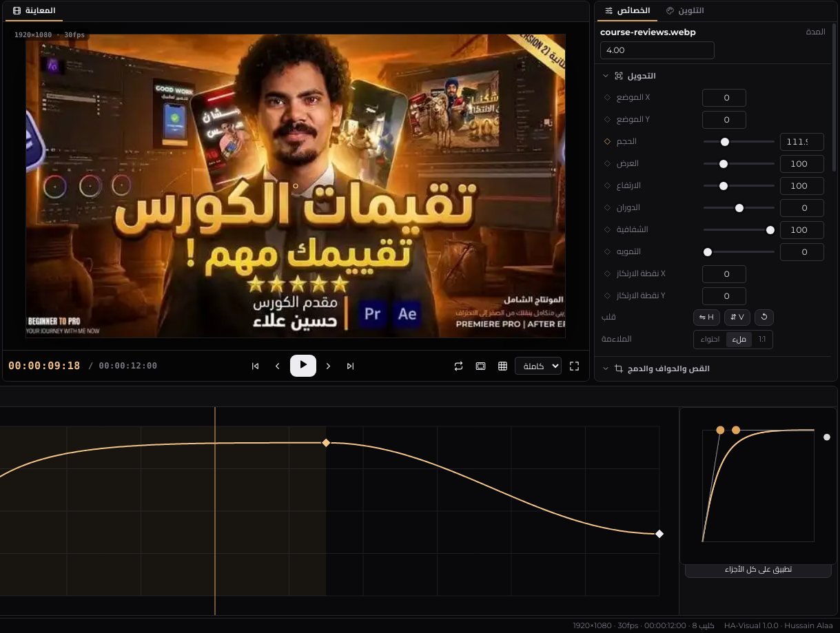Click the crop icon in القص والحواف section
840x633 pixels.
point(619,369)
